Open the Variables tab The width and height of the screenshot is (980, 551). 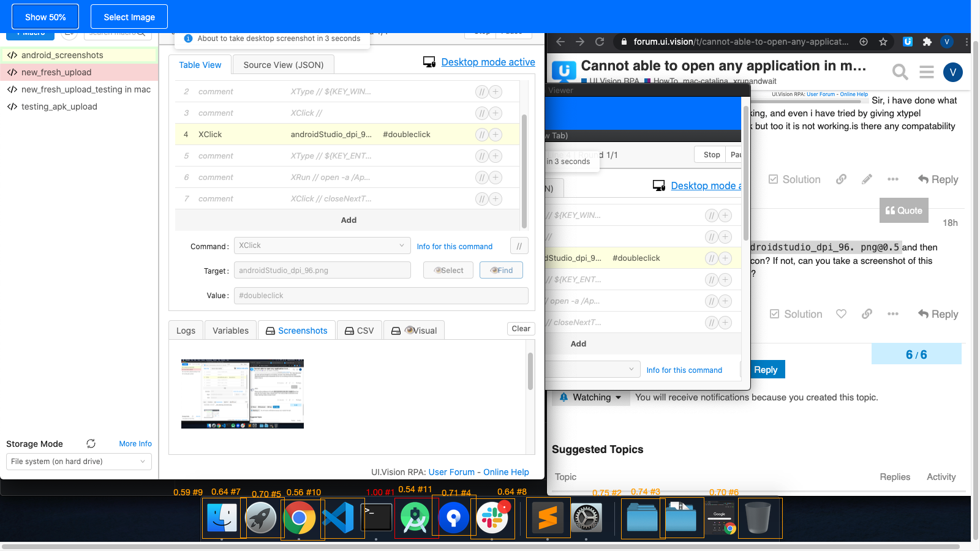tap(230, 331)
